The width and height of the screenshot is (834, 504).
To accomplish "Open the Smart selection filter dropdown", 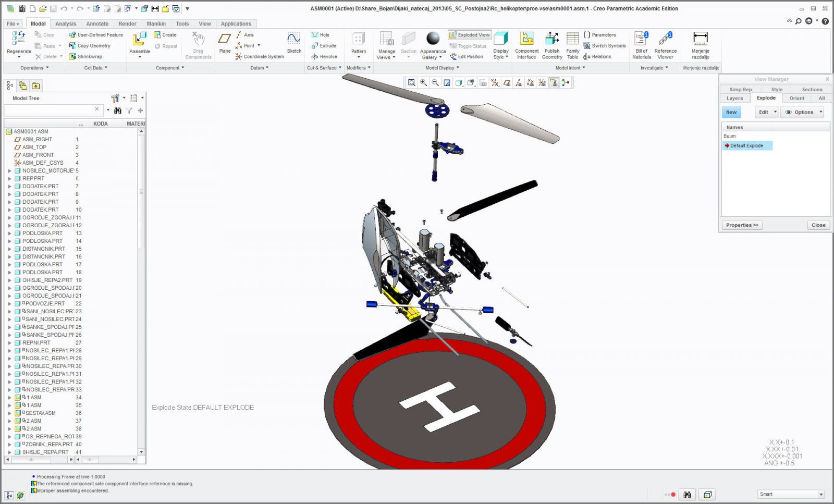I will (x=820, y=494).
